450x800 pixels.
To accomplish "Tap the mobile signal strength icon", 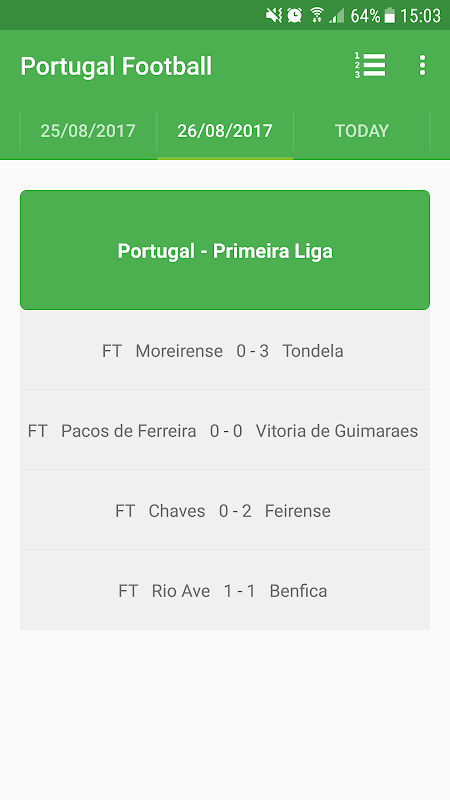I will (337, 15).
